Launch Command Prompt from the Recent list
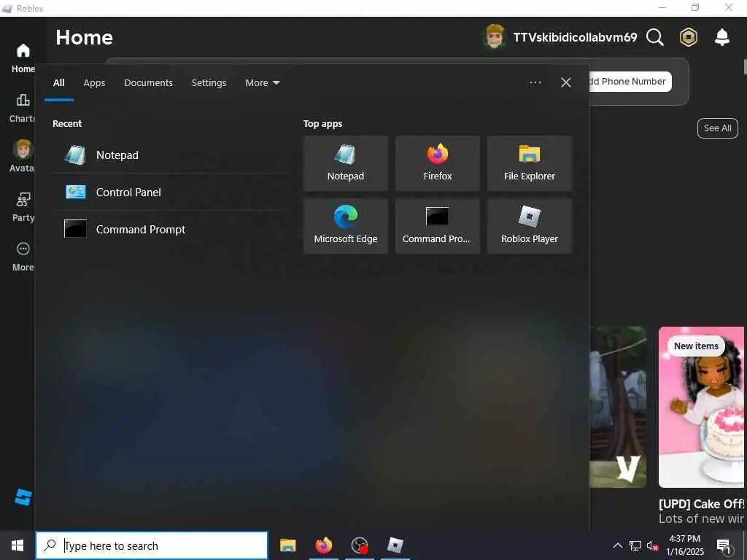 [169, 230]
